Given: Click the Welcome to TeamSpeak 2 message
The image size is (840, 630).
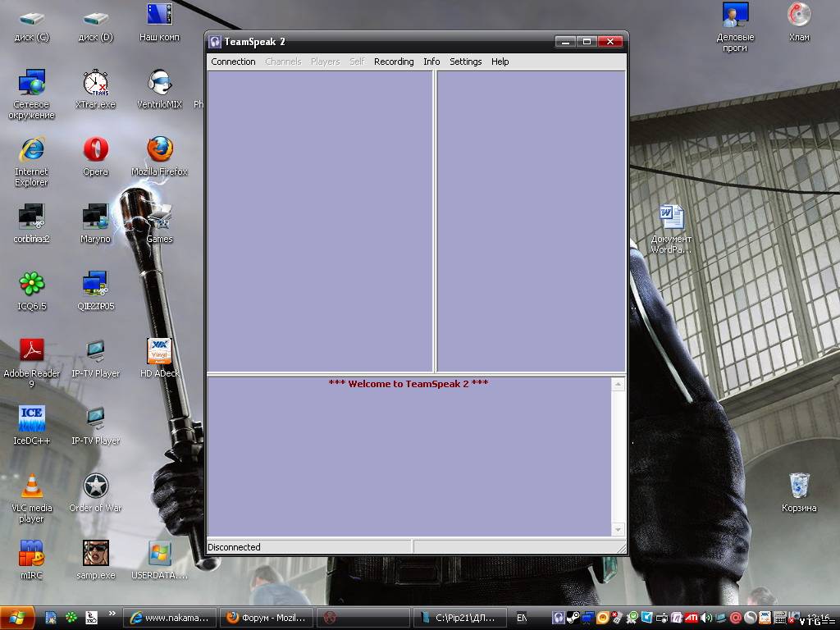Looking at the screenshot, I should [x=409, y=384].
